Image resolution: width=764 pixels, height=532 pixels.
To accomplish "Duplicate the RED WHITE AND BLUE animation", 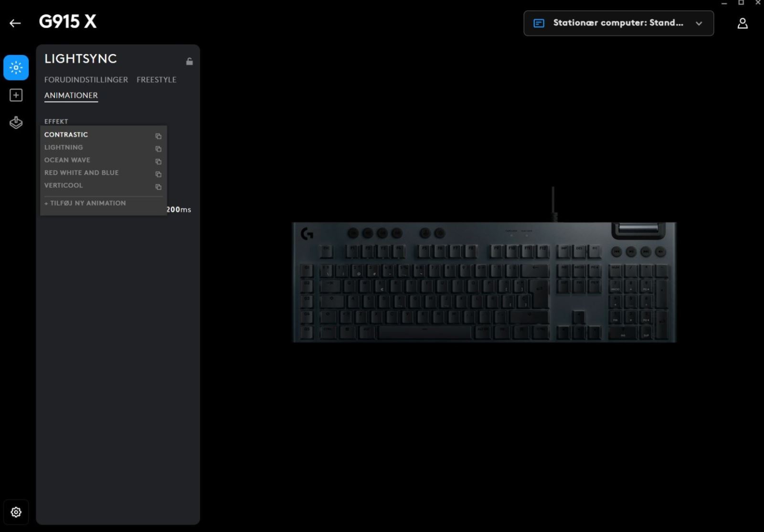I will pyautogui.click(x=158, y=174).
